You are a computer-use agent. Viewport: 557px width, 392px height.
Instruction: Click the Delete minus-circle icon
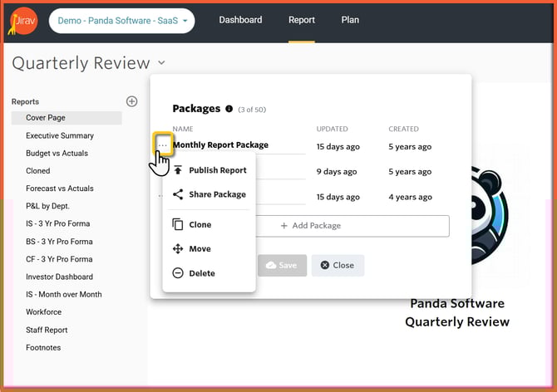coord(178,272)
